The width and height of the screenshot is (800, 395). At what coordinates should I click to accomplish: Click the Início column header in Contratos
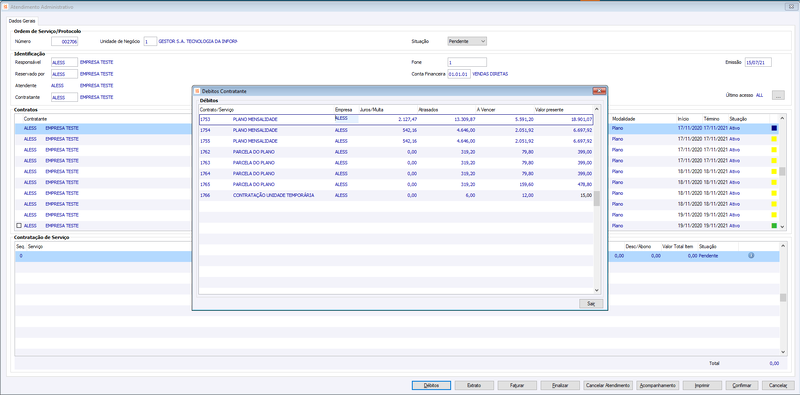(x=683, y=118)
